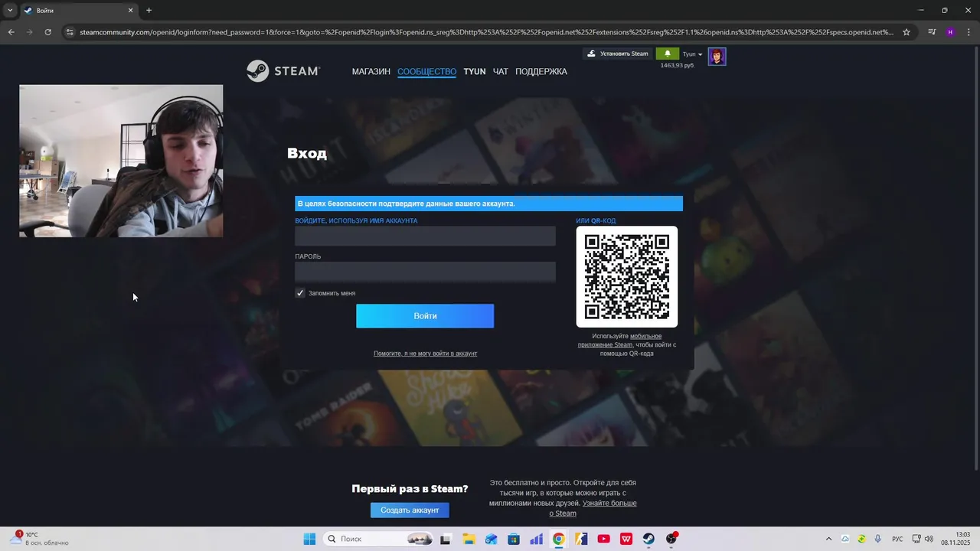Bookmark this page with star icon

[906, 32]
